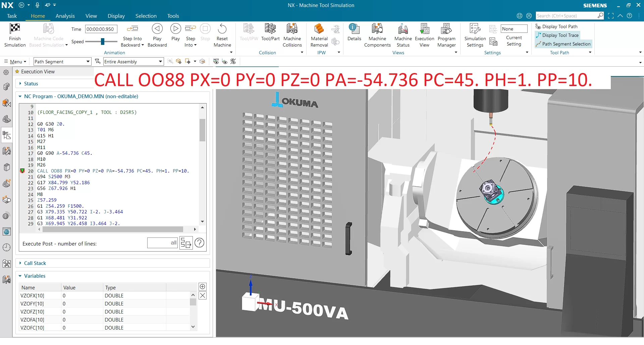Click the Execute Post lines button
This screenshot has width=644, height=345.
[x=186, y=243]
